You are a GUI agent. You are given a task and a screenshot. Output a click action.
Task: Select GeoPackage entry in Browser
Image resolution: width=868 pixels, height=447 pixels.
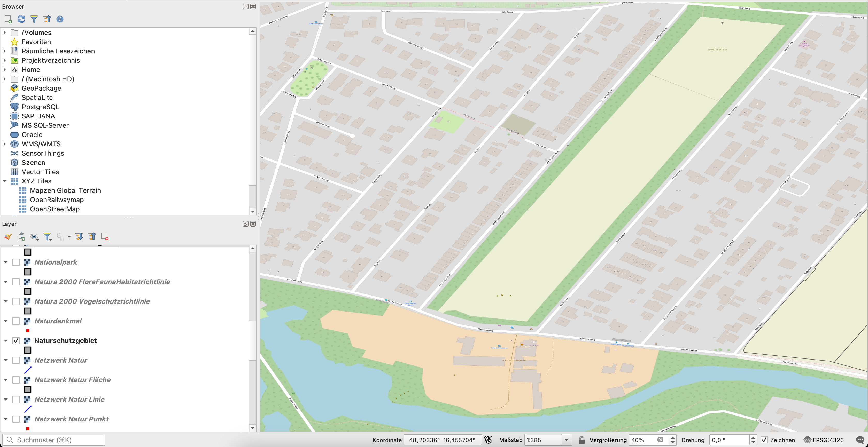click(x=41, y=88)
